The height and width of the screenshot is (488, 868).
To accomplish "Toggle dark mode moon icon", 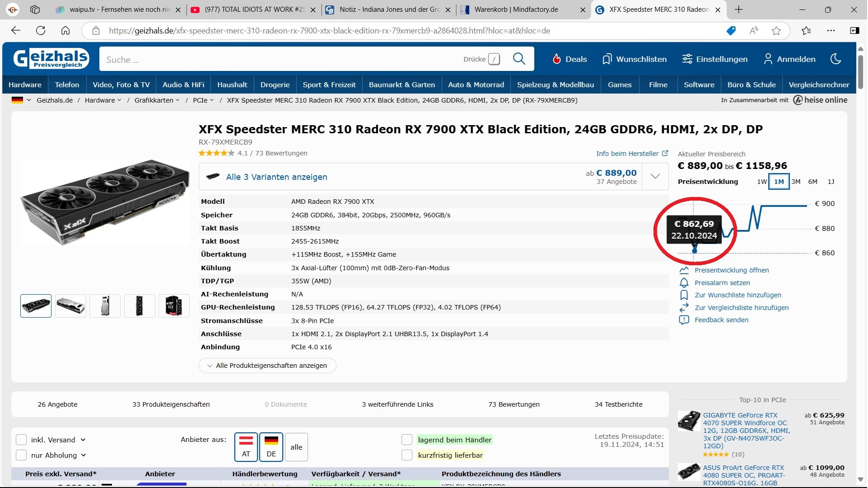I will click(x=835, y=59).
